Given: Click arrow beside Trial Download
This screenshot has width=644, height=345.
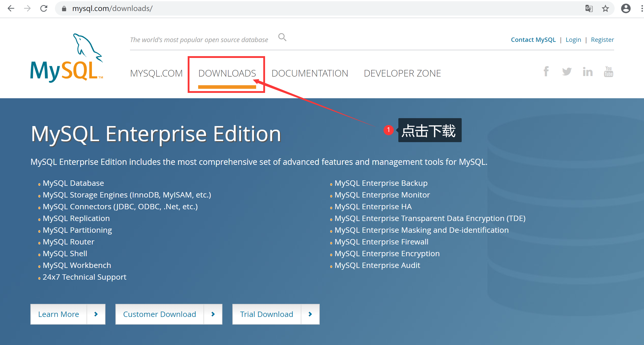Looking at the screenshot, I should click(310, 314).
